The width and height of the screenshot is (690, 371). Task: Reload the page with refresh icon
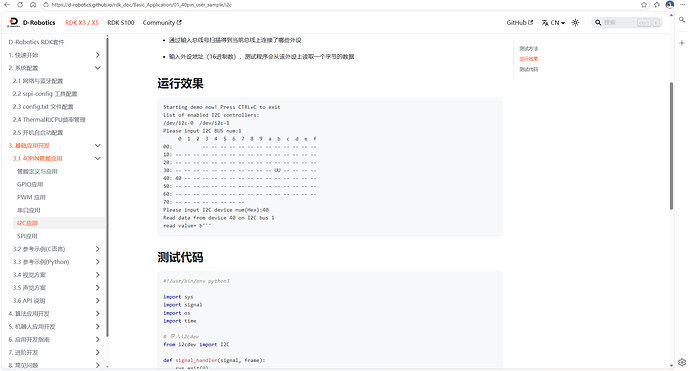(20, 5)
